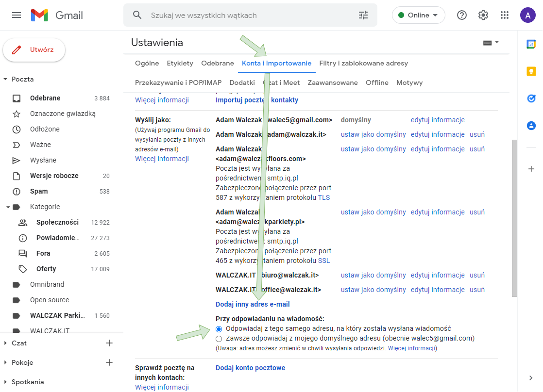Click the Oznaczone gwiazdką star icon
543x392 pixels.
tap(17, 114)
